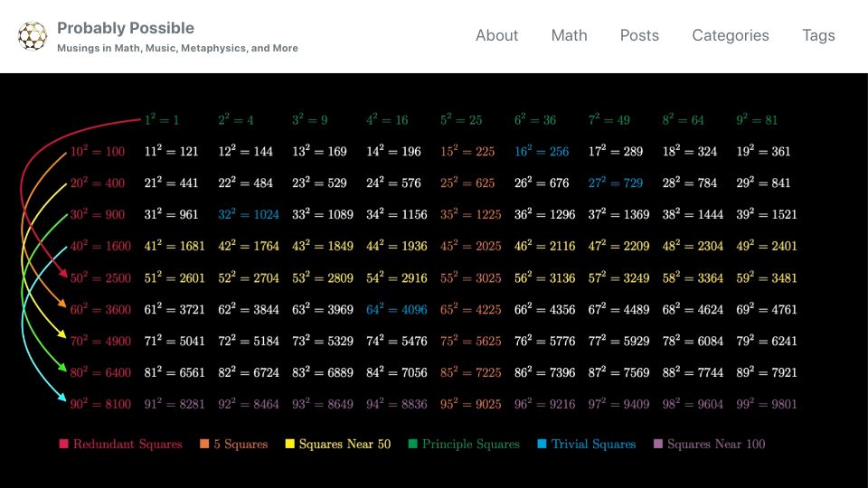Click the blue Trivial Squares legend swatch
This screenshot has height=488, width=868.
point(542,444)
